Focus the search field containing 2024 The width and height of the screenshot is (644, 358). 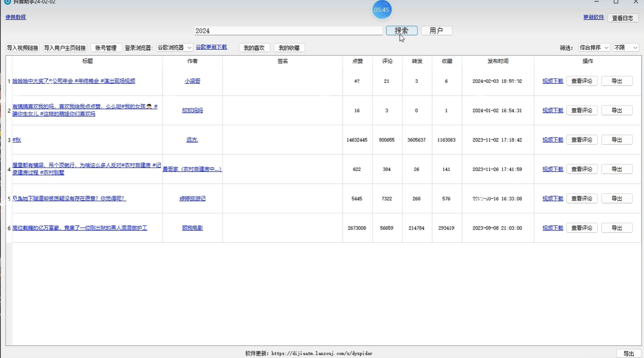point(288,31)
